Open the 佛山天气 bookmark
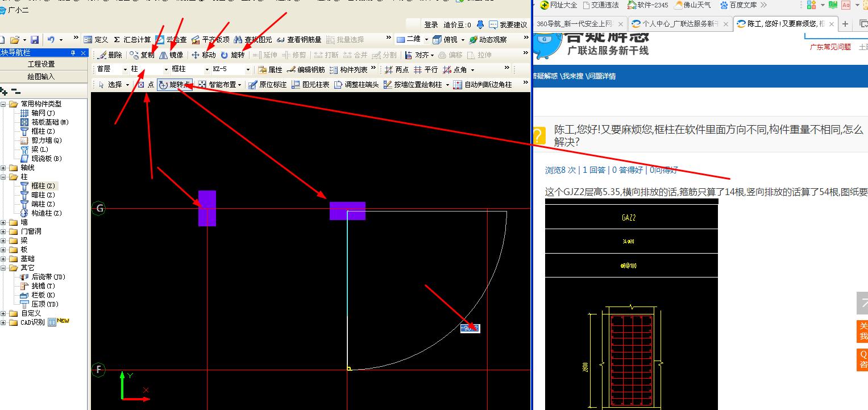Screen dimensions: 868x410 692,5
